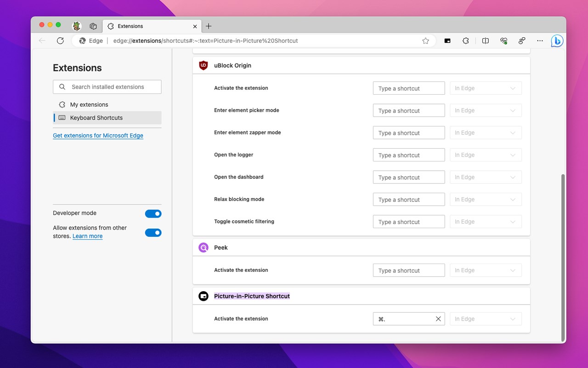Viewport: 588px width, 368px height.
Task: Select Keyboard Shortcuts in sidebar
Action: pos(107,118)
